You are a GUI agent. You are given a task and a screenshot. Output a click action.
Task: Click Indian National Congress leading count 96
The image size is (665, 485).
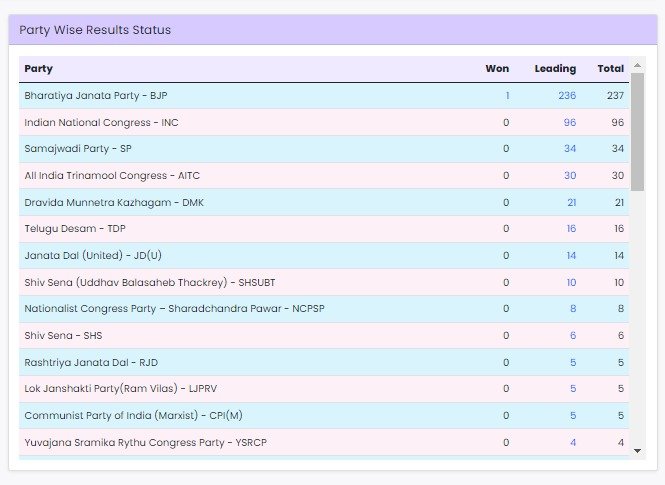(570, 123)
